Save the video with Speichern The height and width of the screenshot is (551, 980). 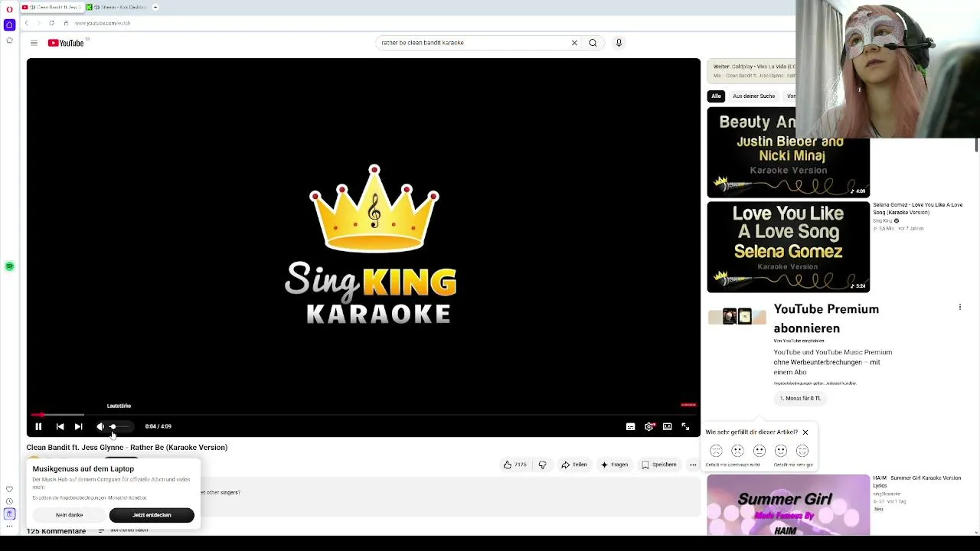coord(659,465)
